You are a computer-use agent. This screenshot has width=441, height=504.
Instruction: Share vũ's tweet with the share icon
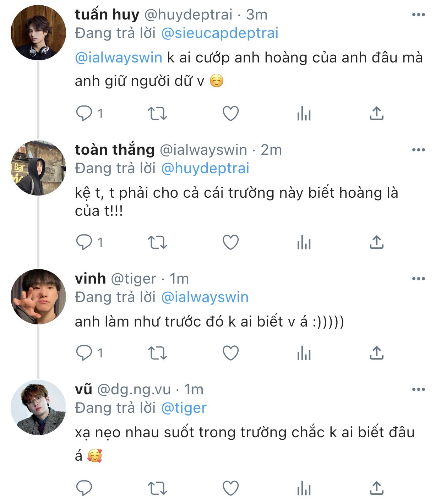pos(376,488)
